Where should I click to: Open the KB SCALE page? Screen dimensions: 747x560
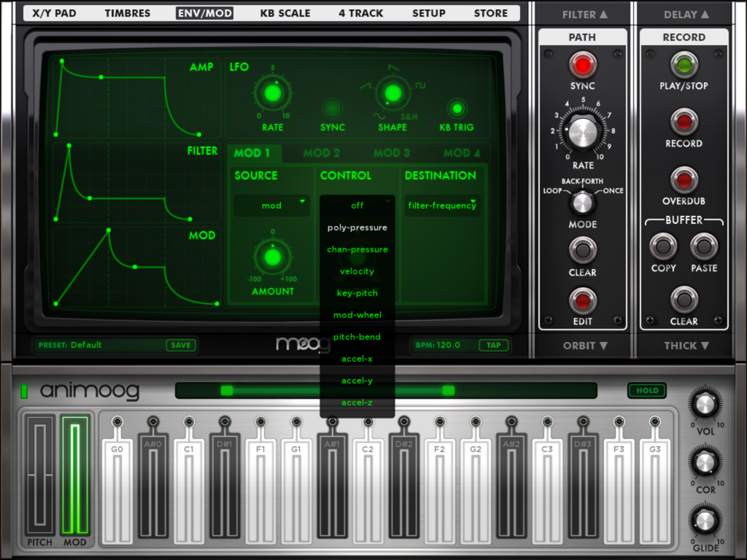[285, 13]
